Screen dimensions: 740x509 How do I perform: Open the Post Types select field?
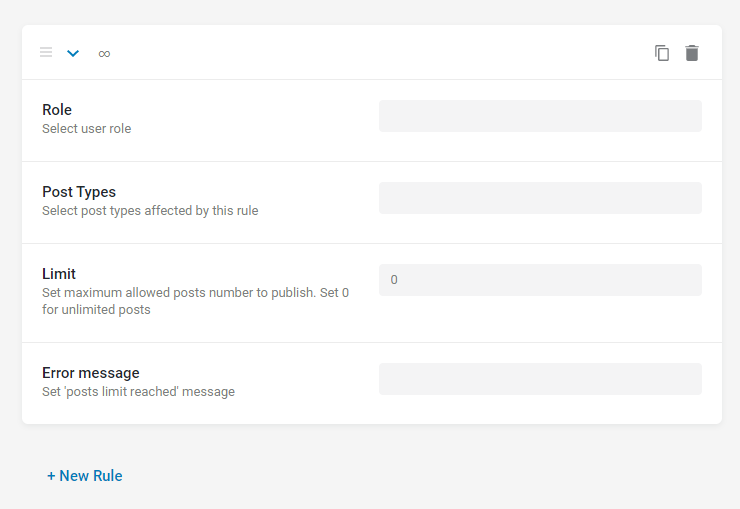pyautogui.click(x=540, y=198)
